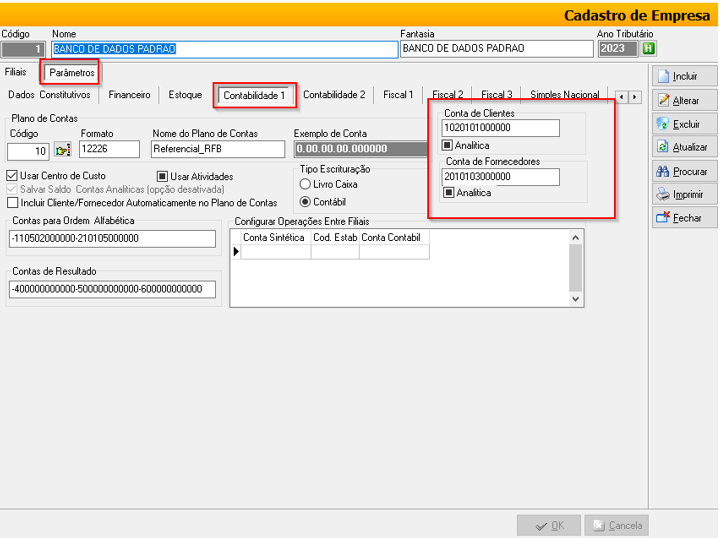Click the Conta de Clientes input field
721x538 pixels.
(501, 128)
